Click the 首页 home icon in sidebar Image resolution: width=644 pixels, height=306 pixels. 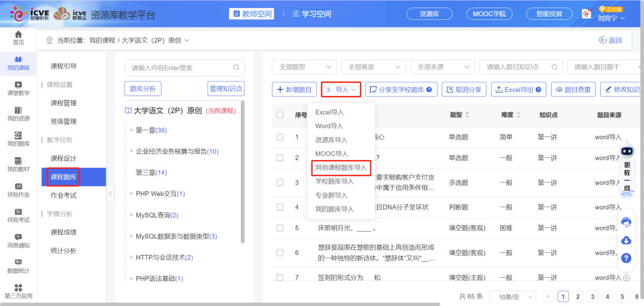click(x=18, y=38)
